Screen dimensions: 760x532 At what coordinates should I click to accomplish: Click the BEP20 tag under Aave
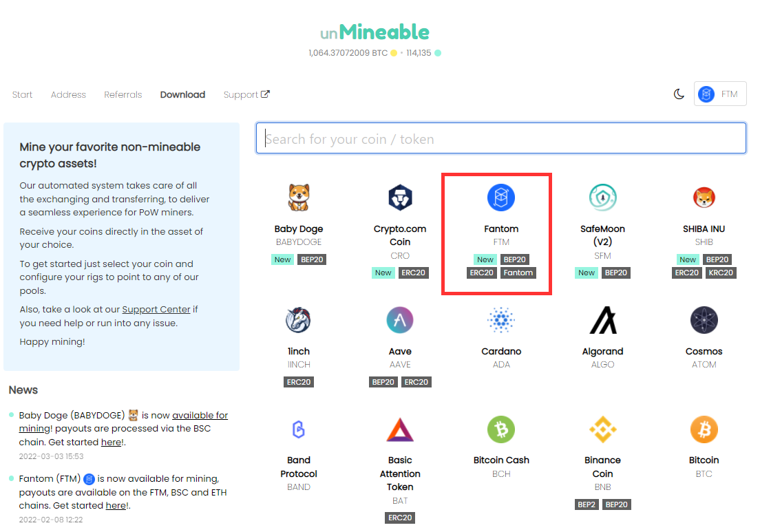point(383,382)
